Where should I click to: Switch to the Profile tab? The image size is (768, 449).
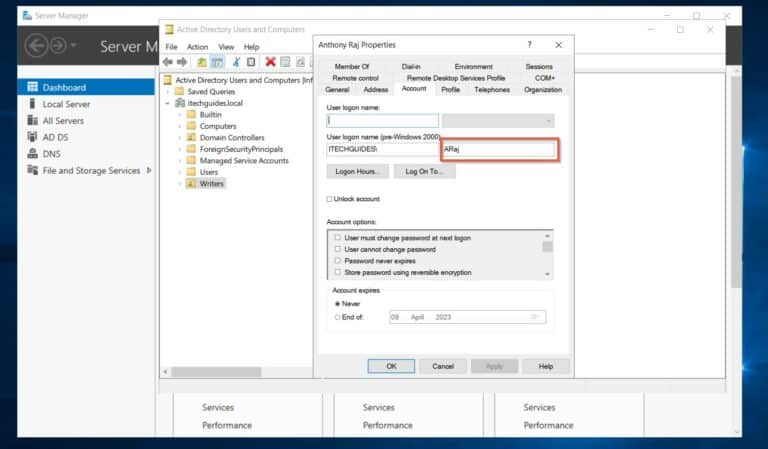(x=450, y=90)
